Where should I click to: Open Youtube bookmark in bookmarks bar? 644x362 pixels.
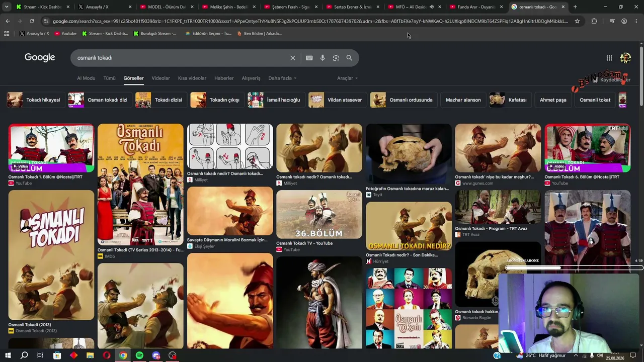coord(65,34)
